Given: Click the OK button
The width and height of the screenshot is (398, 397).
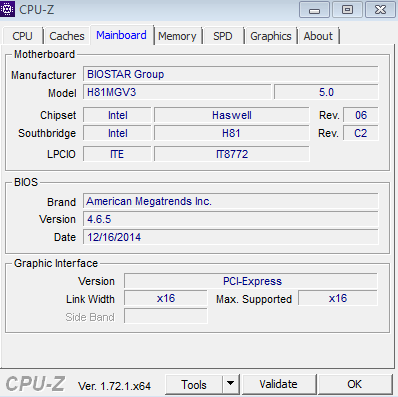Looking at the screenshot, I should click(355, 384).
